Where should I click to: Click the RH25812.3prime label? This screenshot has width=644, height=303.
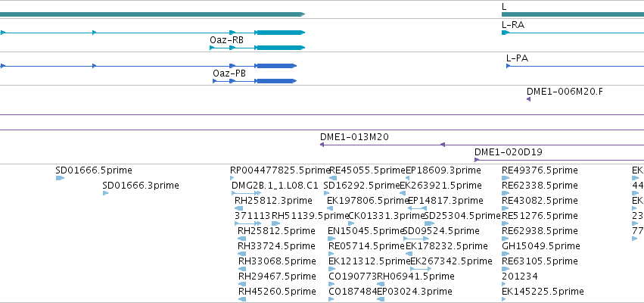click(x=273, y=201)
